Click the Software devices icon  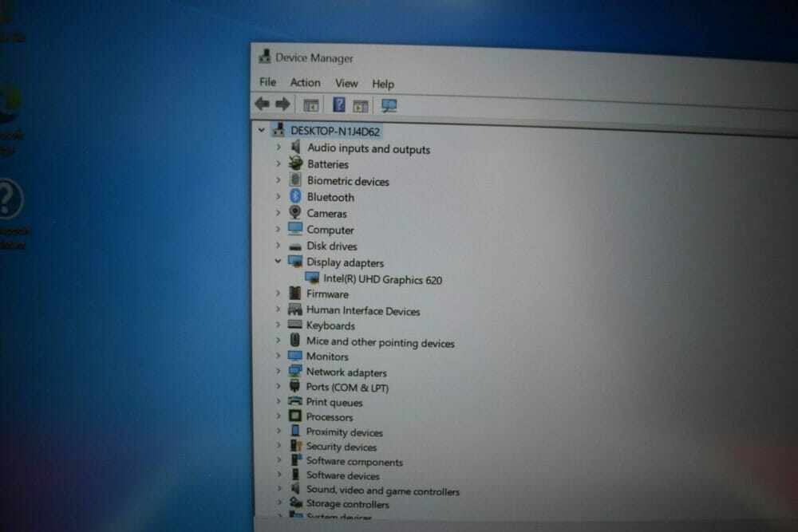pyautogui.click(x=295, y=474)
